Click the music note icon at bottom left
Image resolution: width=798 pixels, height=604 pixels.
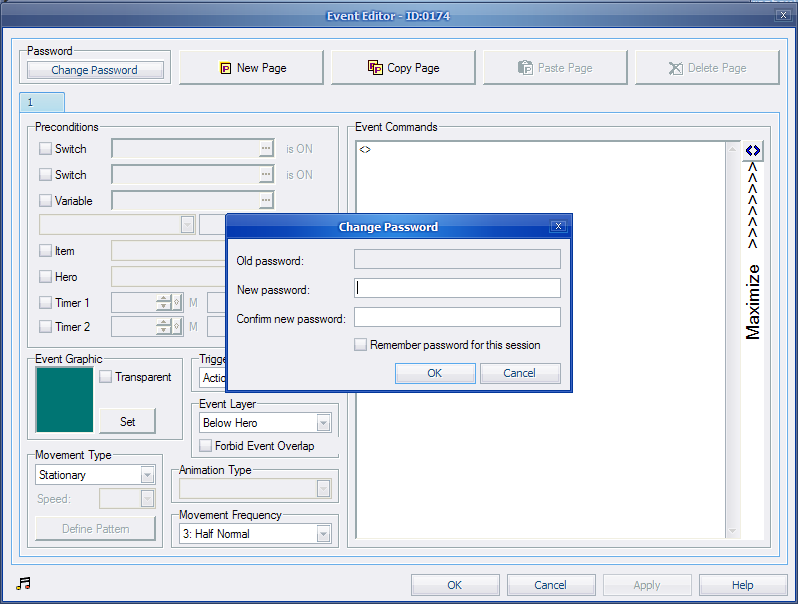tap(24, 584)
